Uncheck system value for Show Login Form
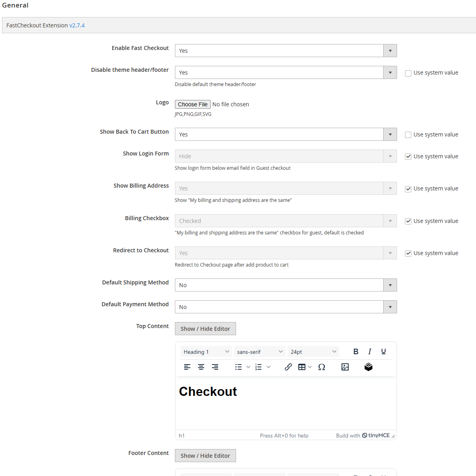Viewport: 476px width, 476px height. (x=408, y=157)
